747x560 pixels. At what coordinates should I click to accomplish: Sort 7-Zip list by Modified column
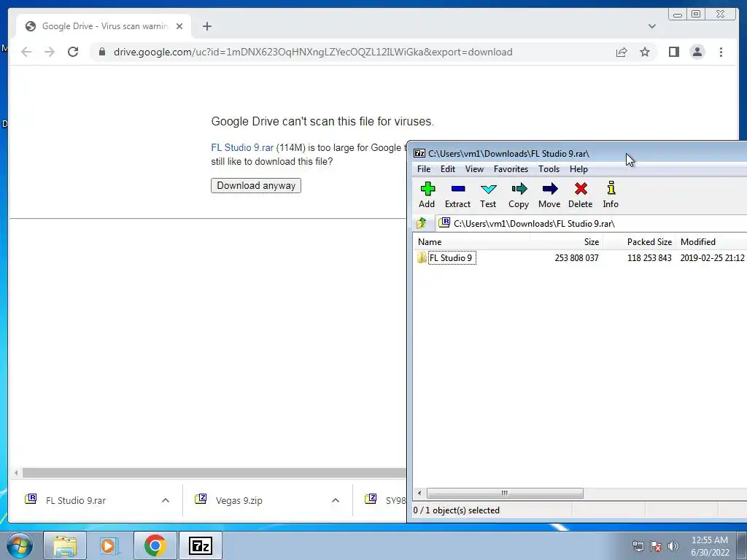point(712,242)
